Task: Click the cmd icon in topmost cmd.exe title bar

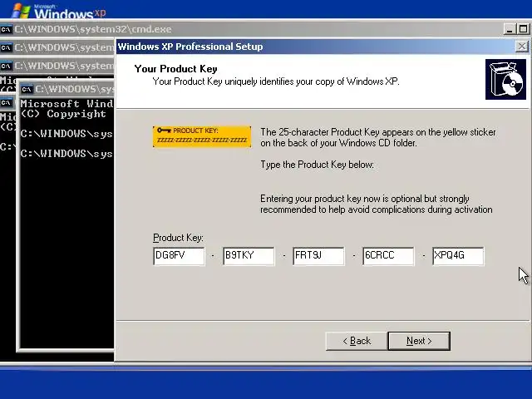Action: [6, 29]
